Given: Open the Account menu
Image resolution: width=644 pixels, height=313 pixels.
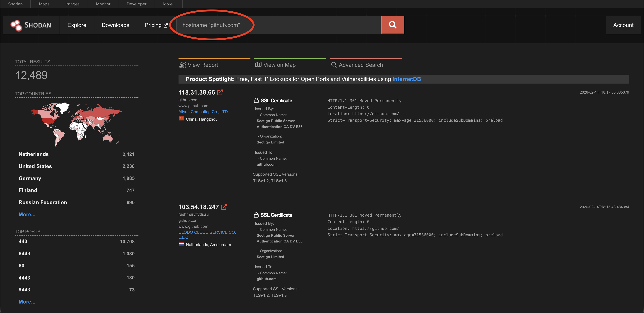Looking at the screenshot, I should coord(623,25).
